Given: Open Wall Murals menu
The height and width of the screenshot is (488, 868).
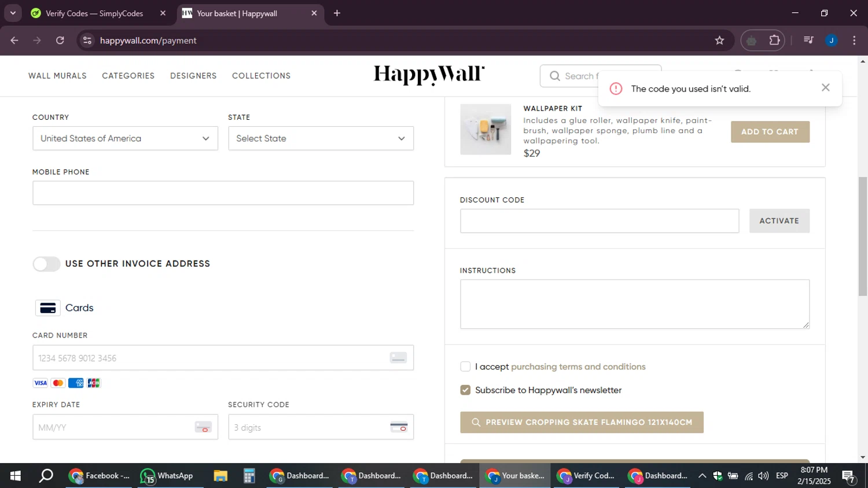Looking at the screenshot, I should pos(57,76).
